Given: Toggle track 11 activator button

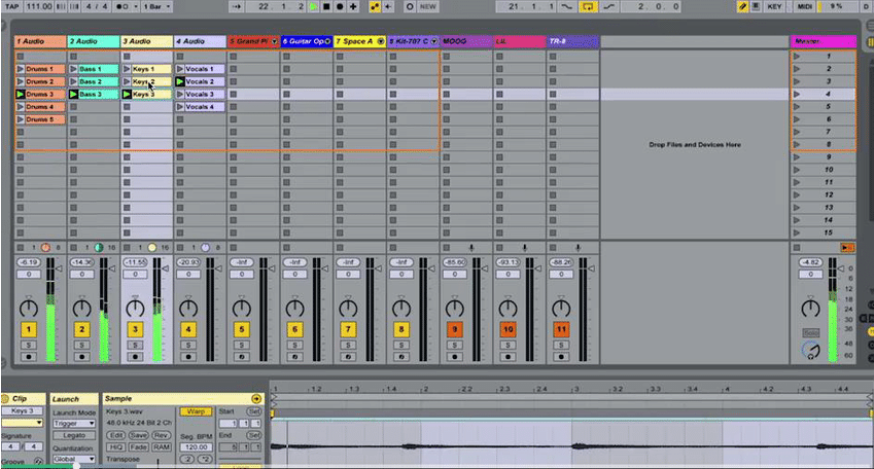Looking at the screenshot, I should click(x=561, y=330).
